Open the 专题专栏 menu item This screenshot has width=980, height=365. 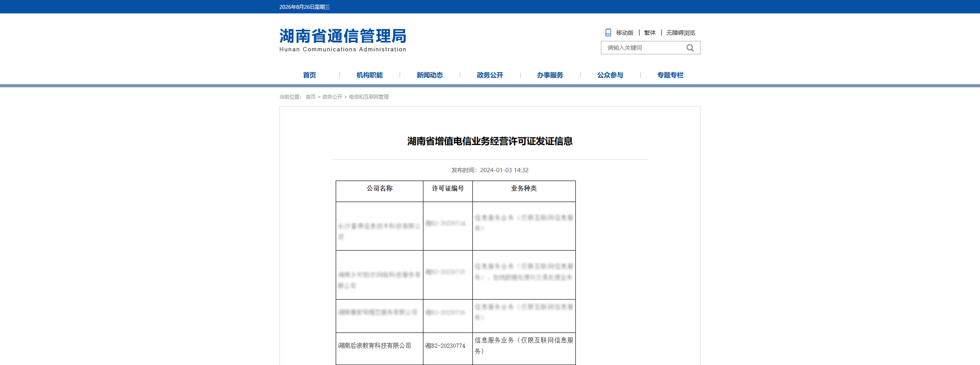click(x=670, y=75)
